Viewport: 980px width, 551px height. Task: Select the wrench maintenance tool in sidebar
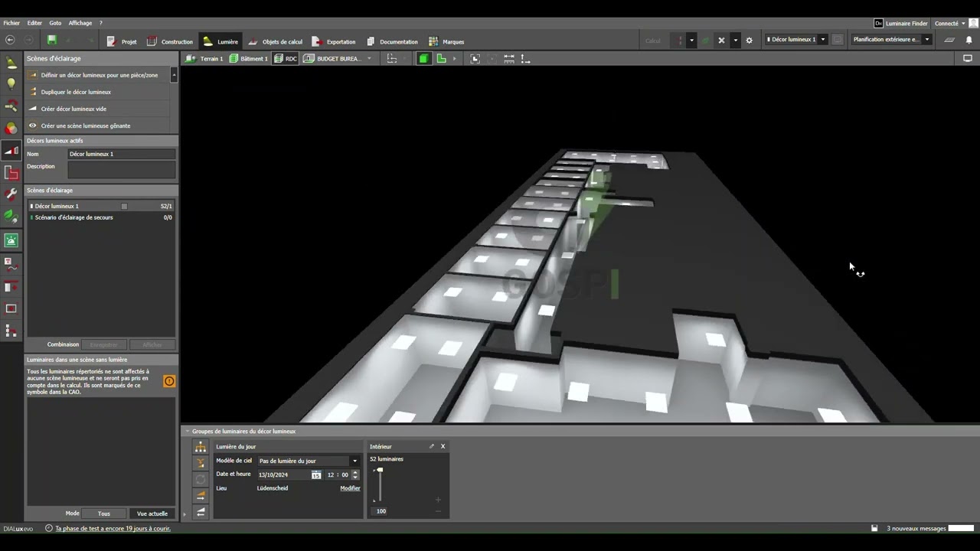[x=11, y=195]
